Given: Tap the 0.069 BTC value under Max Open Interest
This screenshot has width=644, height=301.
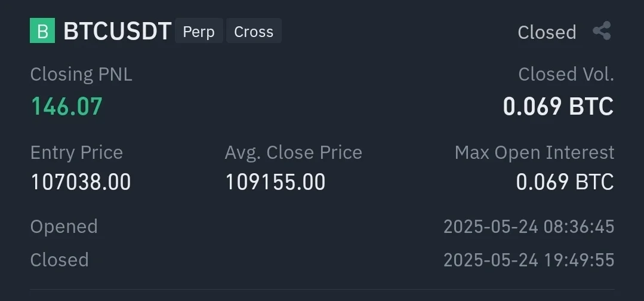Looking at the screenshot, I should coord(565,182).
